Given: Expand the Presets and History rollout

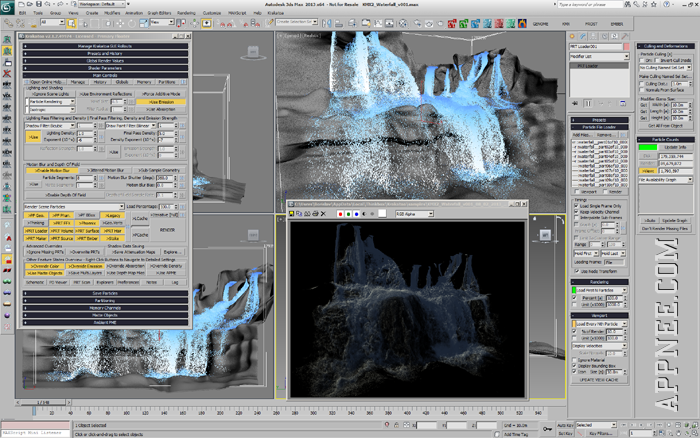Looking at the screenshot, I should coord(105,53).
